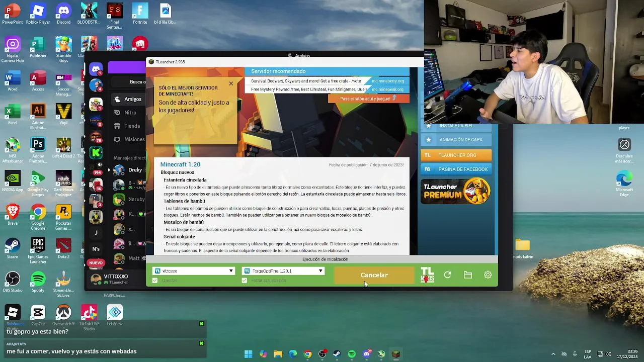644x362 pixels.
Task: Open Spotify desktop shortcut
Action: [x=38, y=282]
